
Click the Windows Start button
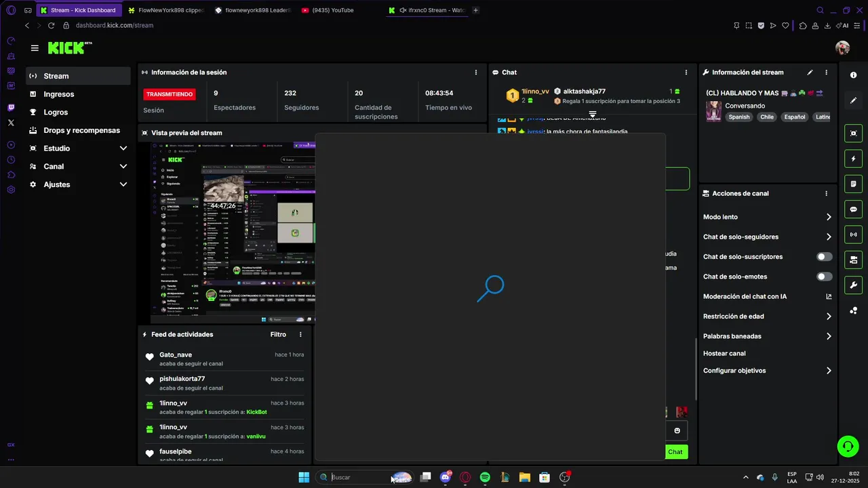click(x=304, y=477)
